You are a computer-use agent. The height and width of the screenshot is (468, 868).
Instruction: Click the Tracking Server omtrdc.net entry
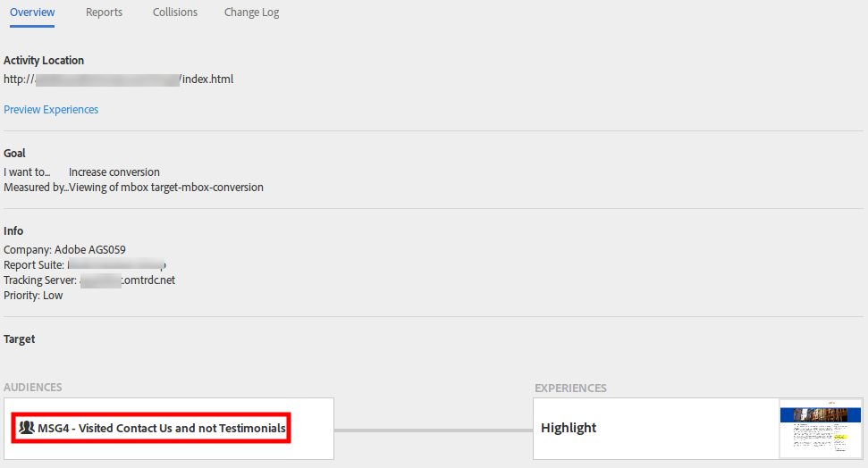pos(89,280)
